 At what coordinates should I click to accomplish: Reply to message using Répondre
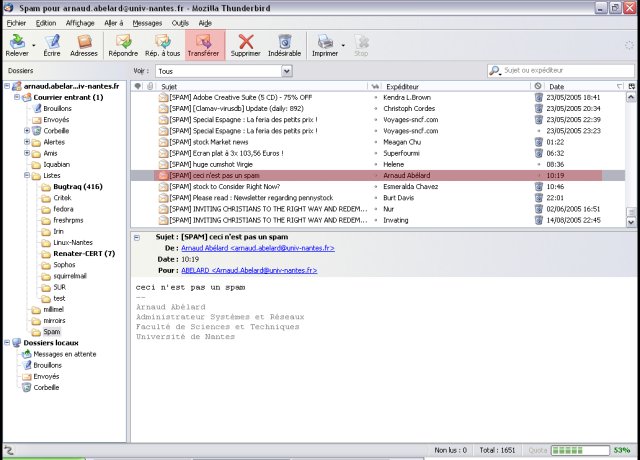point(123,45)
